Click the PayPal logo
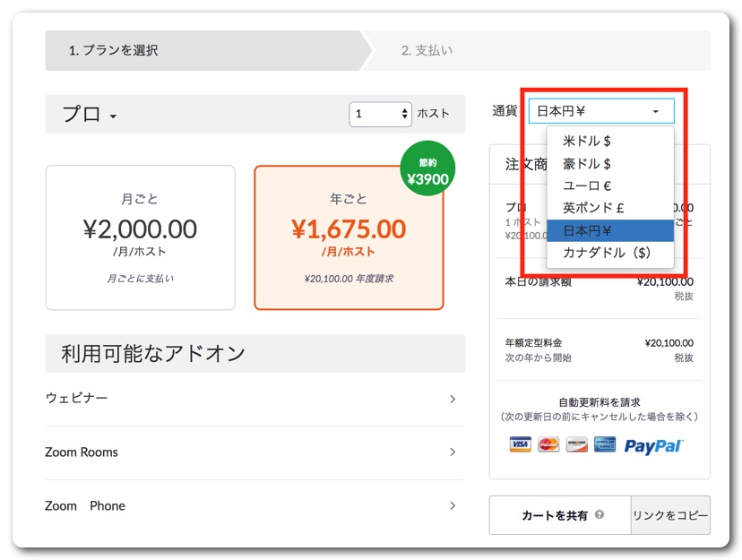Image resolution: width=742 pixels, height=560 pixels. click(x=653, y=445)
